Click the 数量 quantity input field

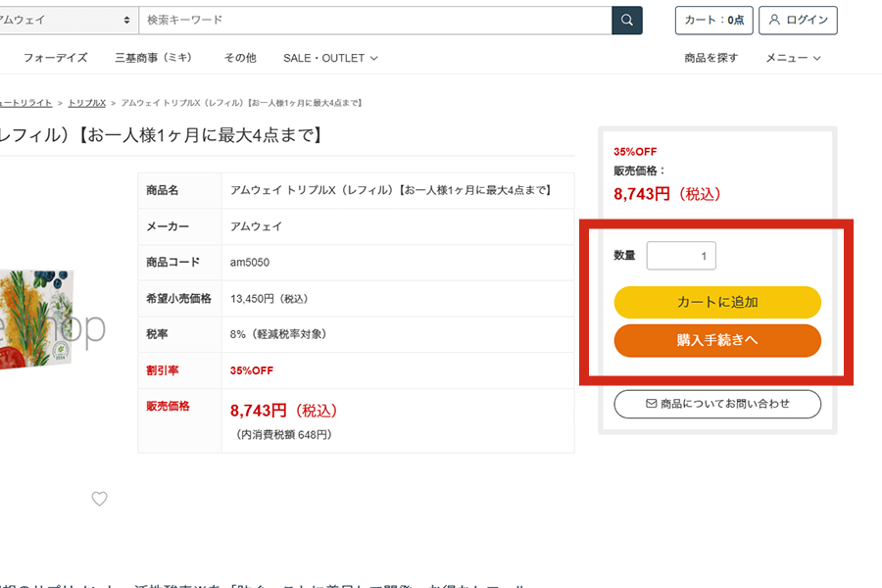(x=681, y=255)
